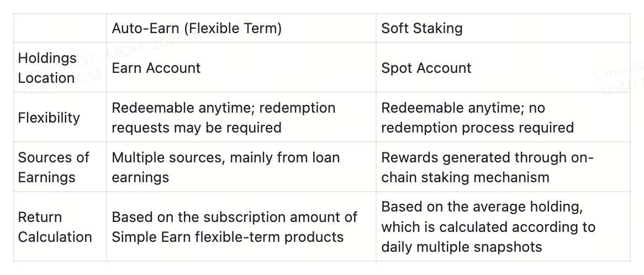
Task: Click the Auto-Earn (Flexible Term) column header
Action: 197,29
